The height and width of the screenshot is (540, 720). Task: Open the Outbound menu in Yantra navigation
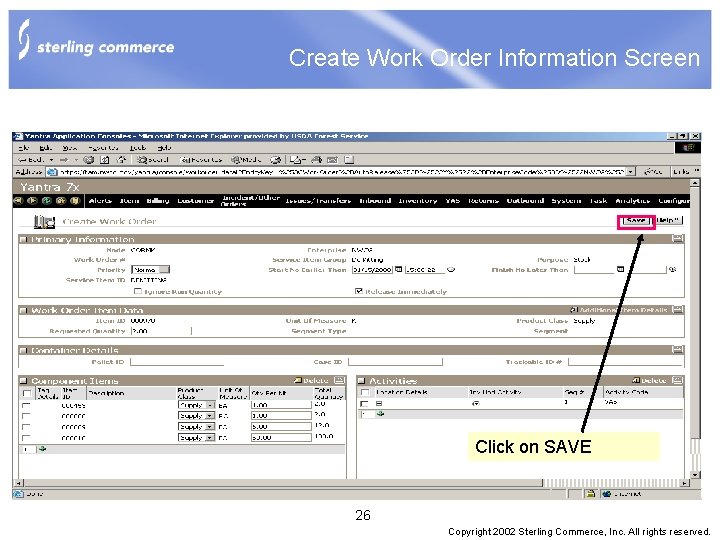pos(525,201)
